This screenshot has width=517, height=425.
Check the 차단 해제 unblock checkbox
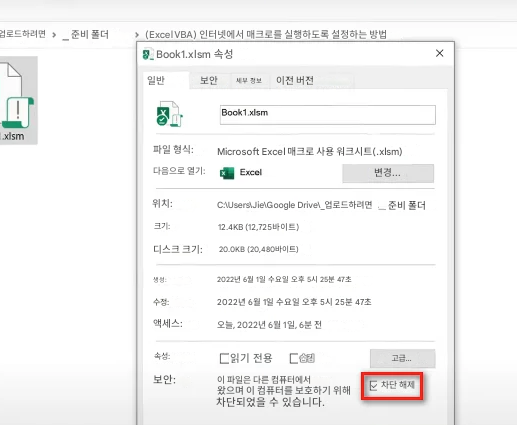click(374, 386)
